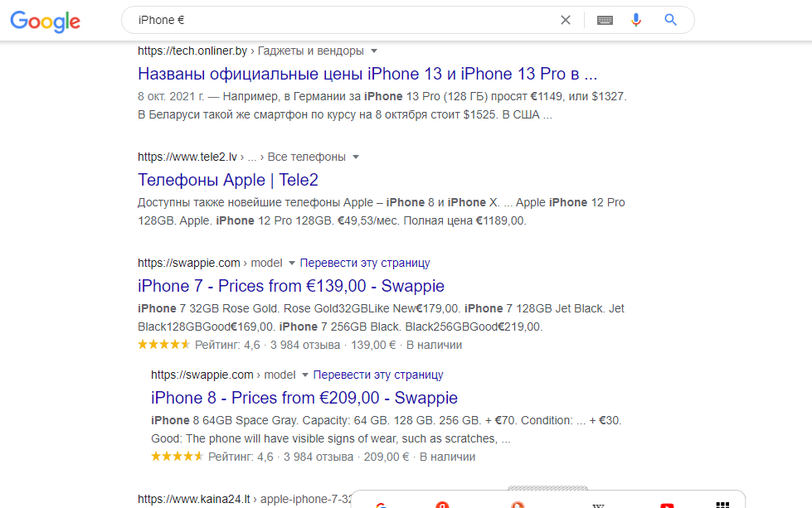The height and width of the screenshot is (508, 812).
Task: Start voice search with microphone icon
Action: [x=636, y=20]
